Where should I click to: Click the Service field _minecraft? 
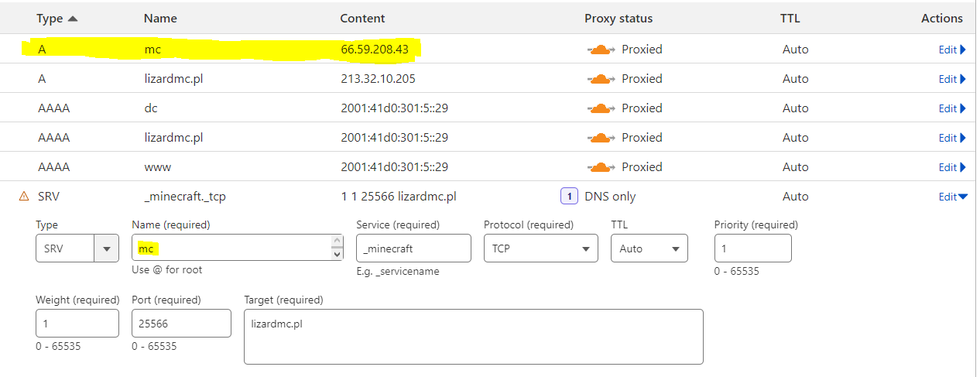point(413,248)
